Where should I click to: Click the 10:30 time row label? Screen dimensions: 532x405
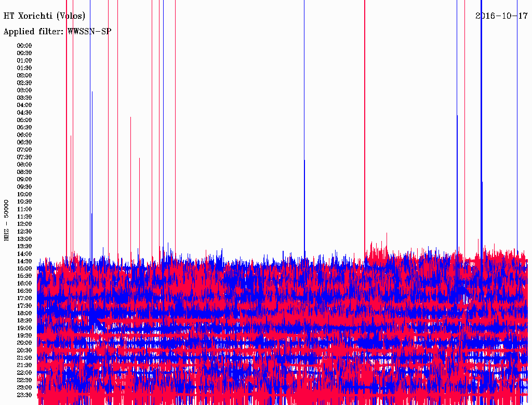[x=24, y=201]
